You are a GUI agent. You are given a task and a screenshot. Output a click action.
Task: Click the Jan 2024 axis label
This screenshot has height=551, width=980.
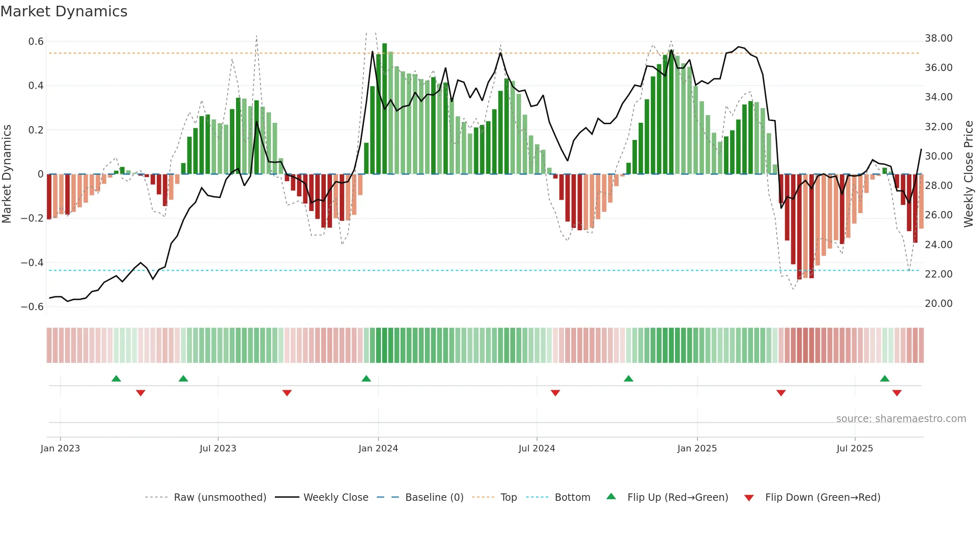coord(379,448)
